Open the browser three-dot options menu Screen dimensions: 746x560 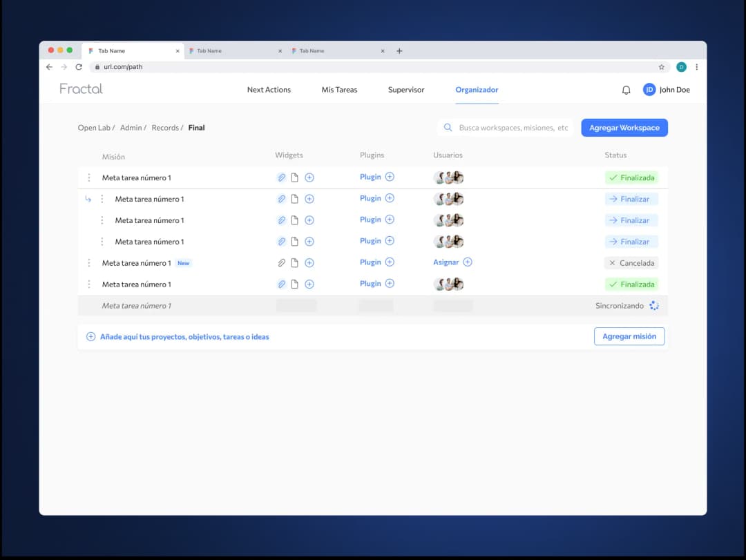tap(696, 67)
